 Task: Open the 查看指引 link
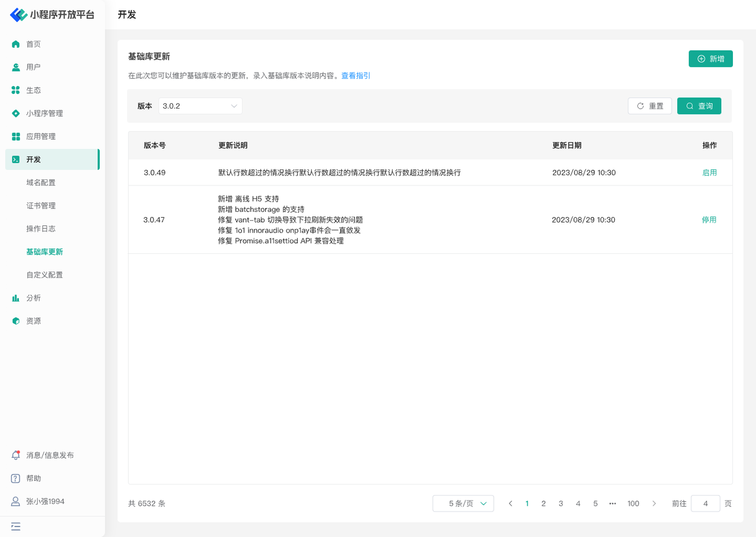(x=356, y=76)
